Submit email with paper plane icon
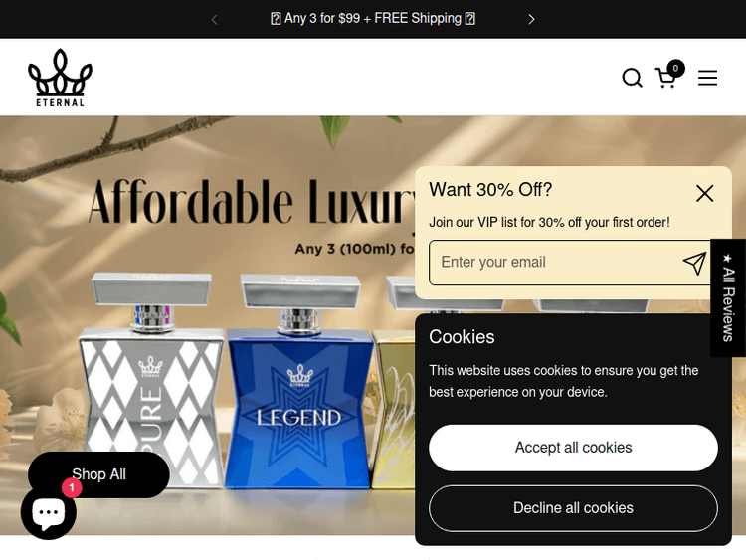Screen dimensions: 746x560 coord(694,263)
